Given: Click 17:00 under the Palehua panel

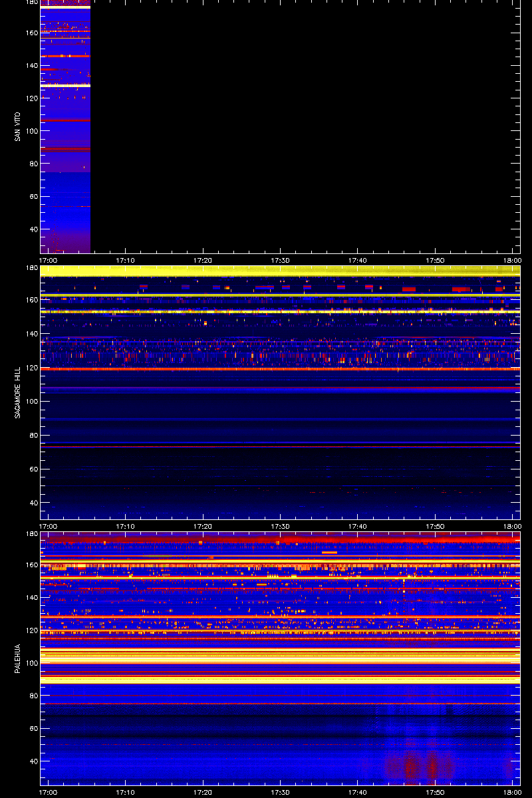Looking at the screenshot, I should click(48, 793).
